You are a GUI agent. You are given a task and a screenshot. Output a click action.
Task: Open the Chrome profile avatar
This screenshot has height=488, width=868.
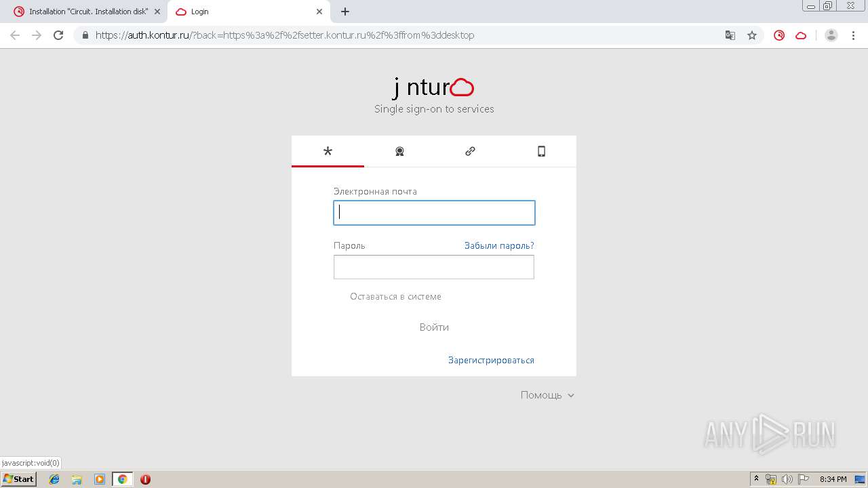click(x=831, y=35)
